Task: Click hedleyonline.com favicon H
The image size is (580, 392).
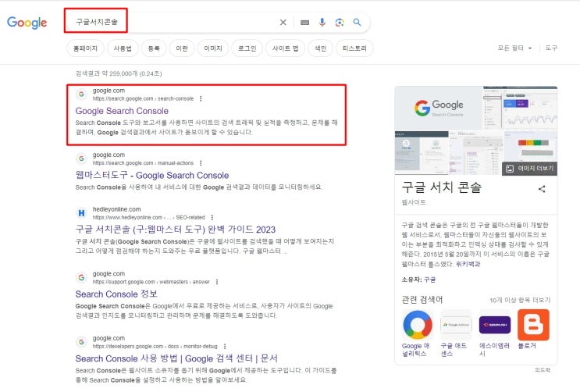Action: [81, 213]
